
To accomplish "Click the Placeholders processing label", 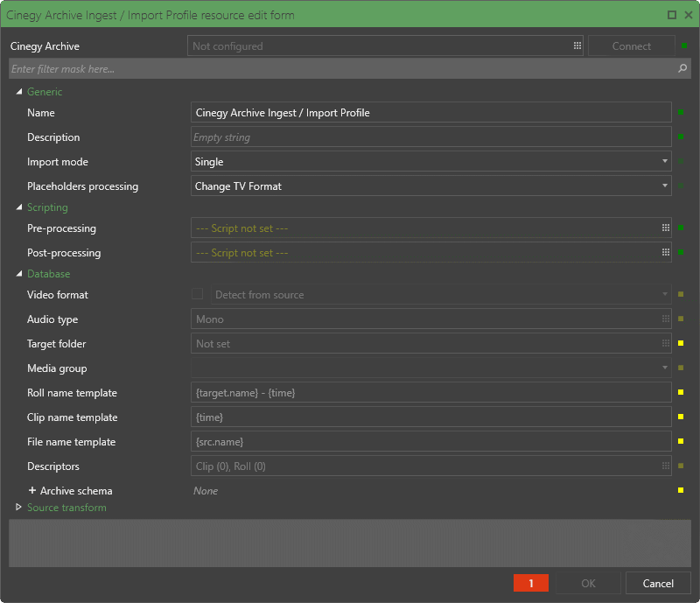I will tap(82, 186).
